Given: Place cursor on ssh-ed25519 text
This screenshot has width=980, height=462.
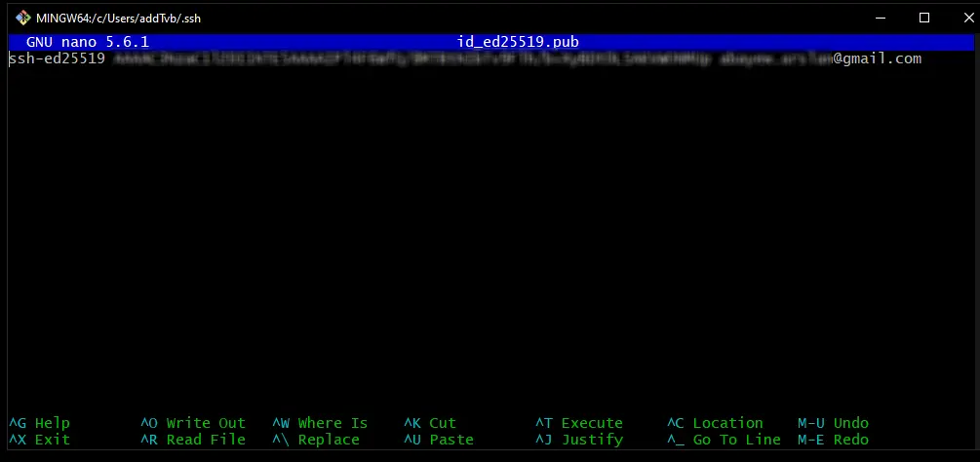Looking at the screenshot, I should click(57, 58).
